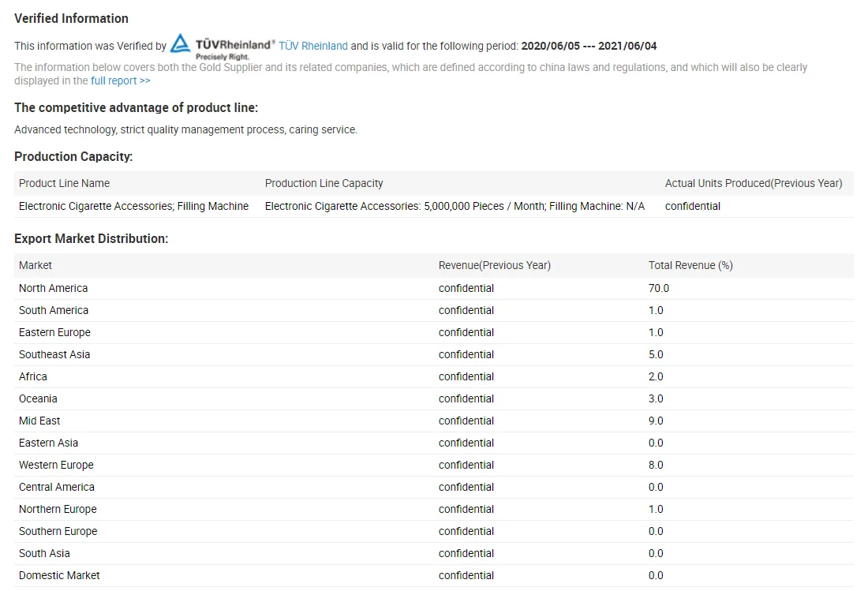This screenshot has width=868, height=591.
Task: Select the Western Europe market row
Action: coord(56,465)
